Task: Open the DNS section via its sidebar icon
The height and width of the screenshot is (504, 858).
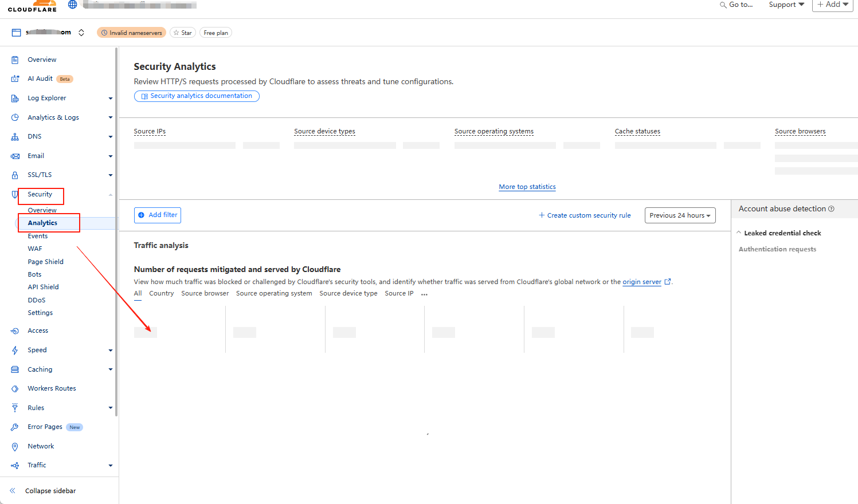Action: click(x=15, y=136)
